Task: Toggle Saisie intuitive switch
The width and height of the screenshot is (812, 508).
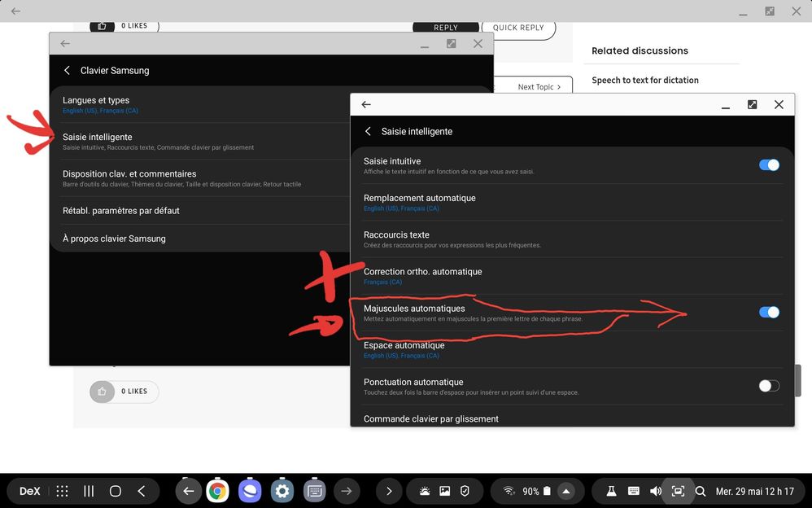Action: 769,164
